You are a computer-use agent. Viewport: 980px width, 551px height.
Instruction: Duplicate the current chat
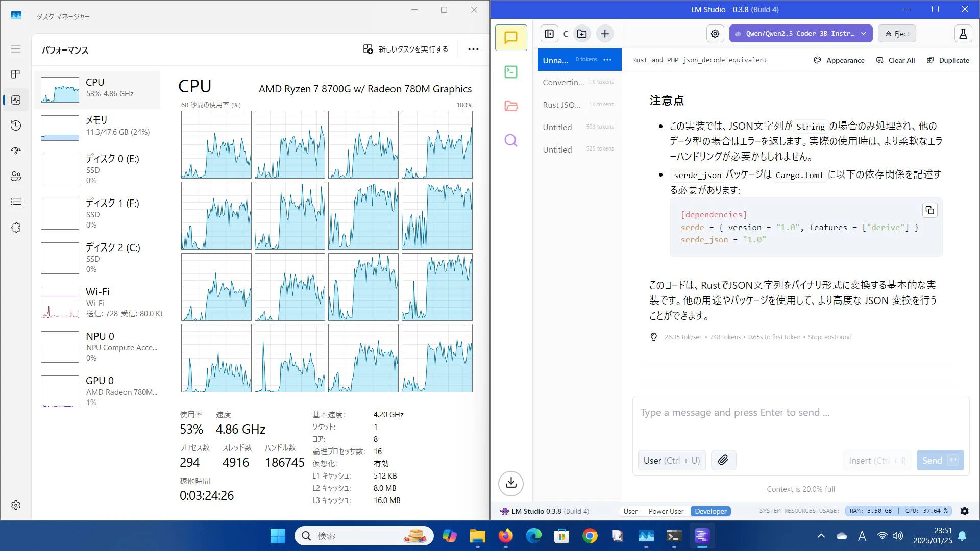[x=948, y=60]
